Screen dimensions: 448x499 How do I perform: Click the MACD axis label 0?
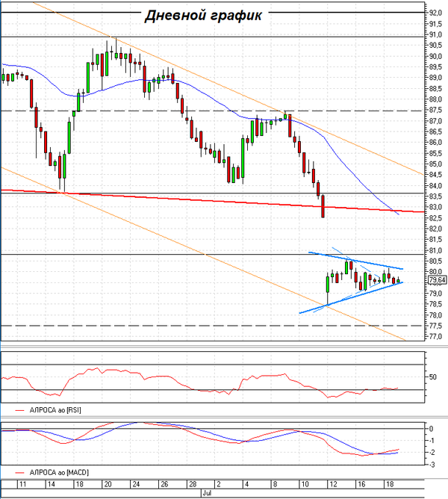(x=431, y=429)
